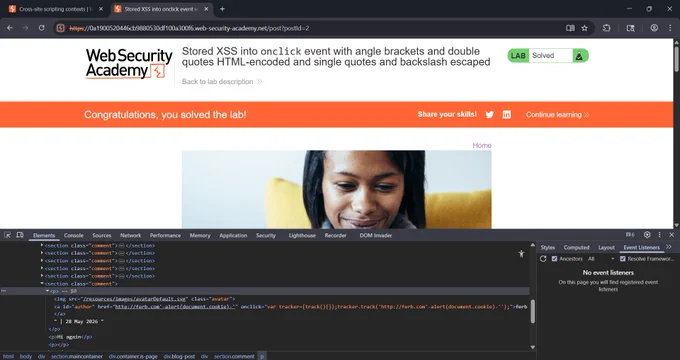Open the Performance tab
This screenshot has width=680, height=360.
pyautogui.click(x=165, y=235)
